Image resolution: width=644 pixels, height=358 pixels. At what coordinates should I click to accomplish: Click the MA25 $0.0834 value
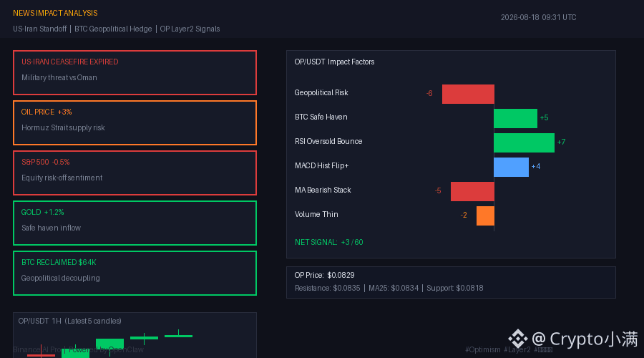click(x=394, y=288)
